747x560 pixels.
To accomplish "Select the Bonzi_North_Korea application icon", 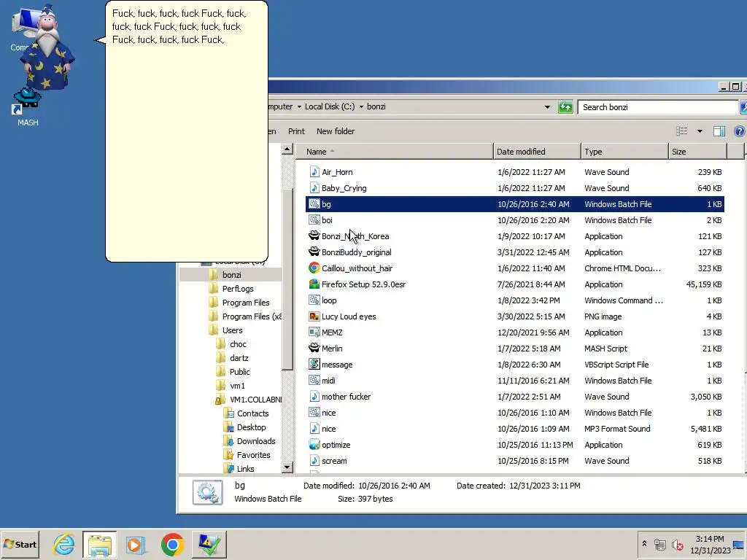I will point(314,236).
